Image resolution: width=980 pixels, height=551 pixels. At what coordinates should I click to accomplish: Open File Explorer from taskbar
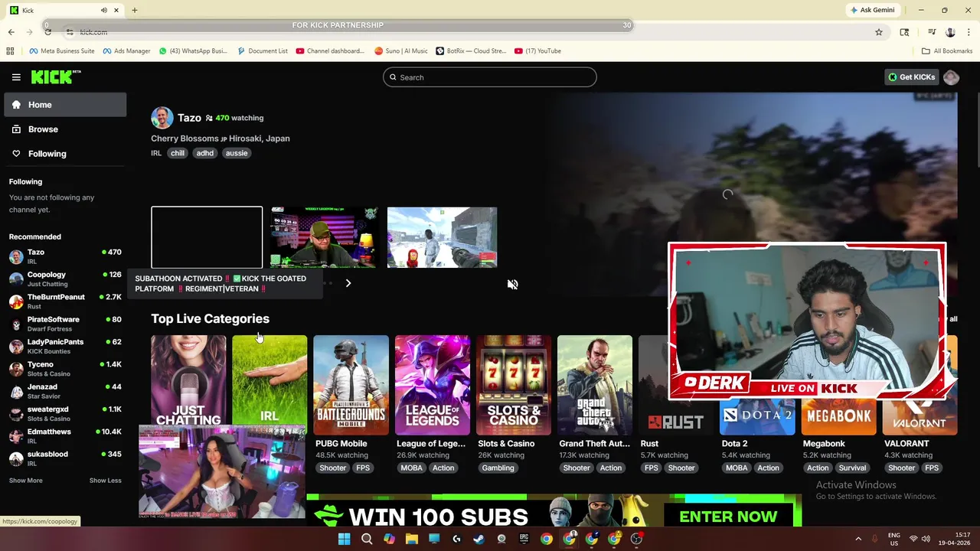tap(411, 539)
